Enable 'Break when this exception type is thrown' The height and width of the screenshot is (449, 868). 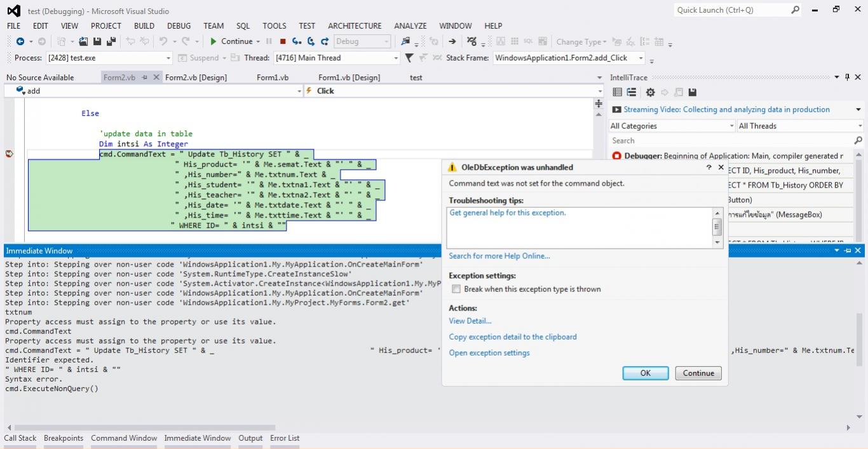point(456,289)
